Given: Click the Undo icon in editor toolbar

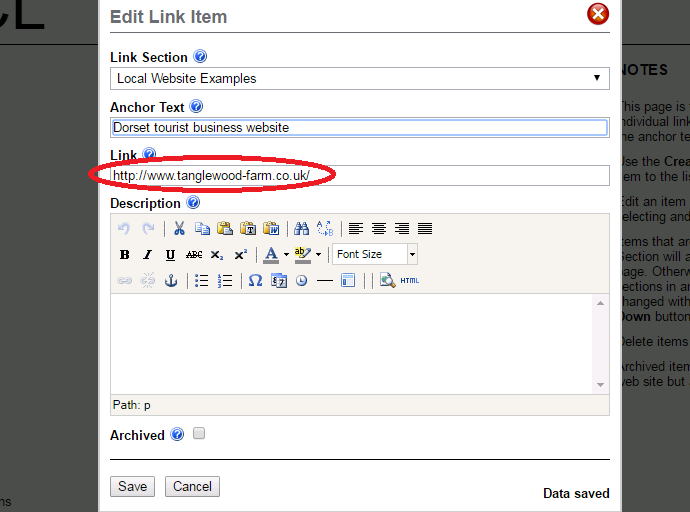Looking at the screenshot, I should [124, 228].
